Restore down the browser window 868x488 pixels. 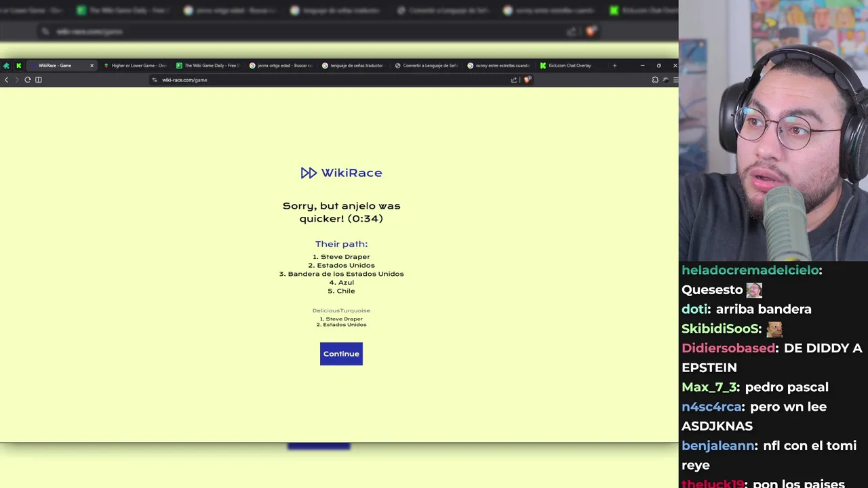[x=658, y=66]
